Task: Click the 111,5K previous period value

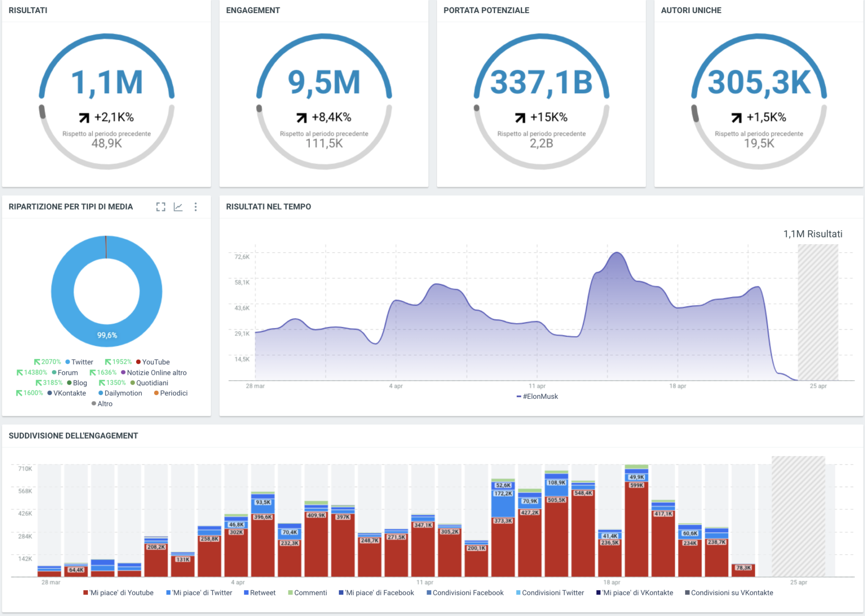Action: point(324,143)
